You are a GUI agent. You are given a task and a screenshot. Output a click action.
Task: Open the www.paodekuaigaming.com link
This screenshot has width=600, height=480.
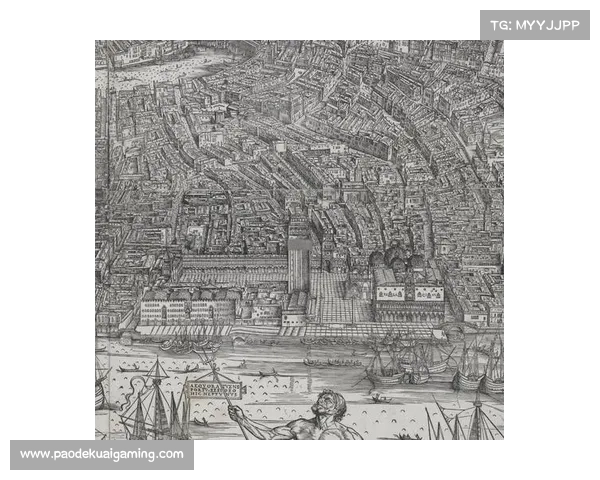click(x=102, y=455)
